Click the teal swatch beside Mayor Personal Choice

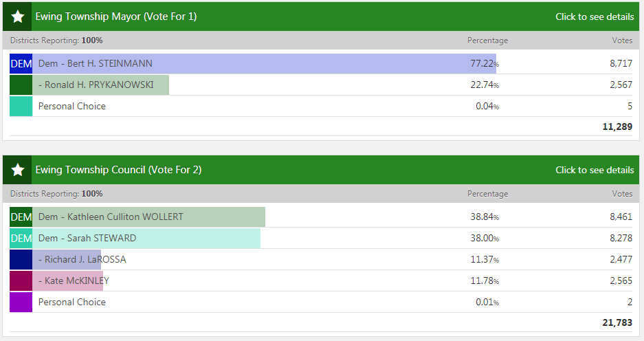click(x=21, y=107)
